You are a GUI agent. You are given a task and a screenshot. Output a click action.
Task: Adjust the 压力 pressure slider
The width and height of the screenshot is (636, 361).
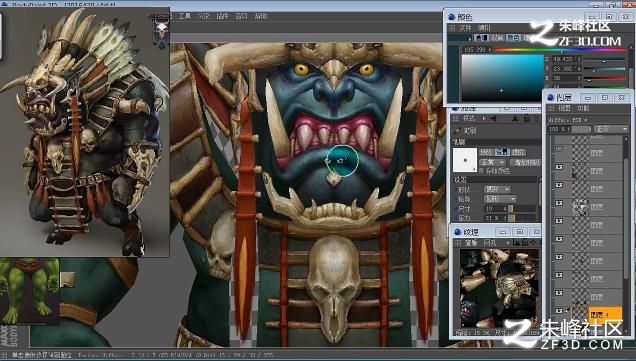[522, 218]
